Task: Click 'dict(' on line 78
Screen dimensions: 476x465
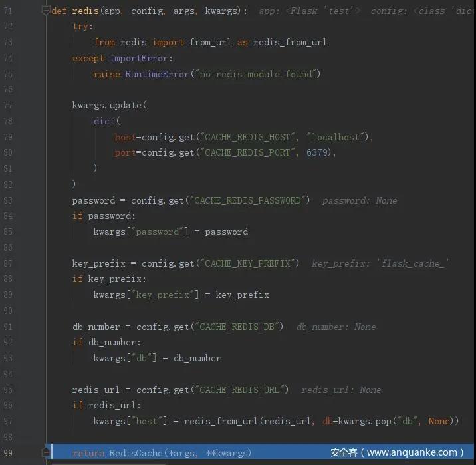Action: click(x=107, y=121)
